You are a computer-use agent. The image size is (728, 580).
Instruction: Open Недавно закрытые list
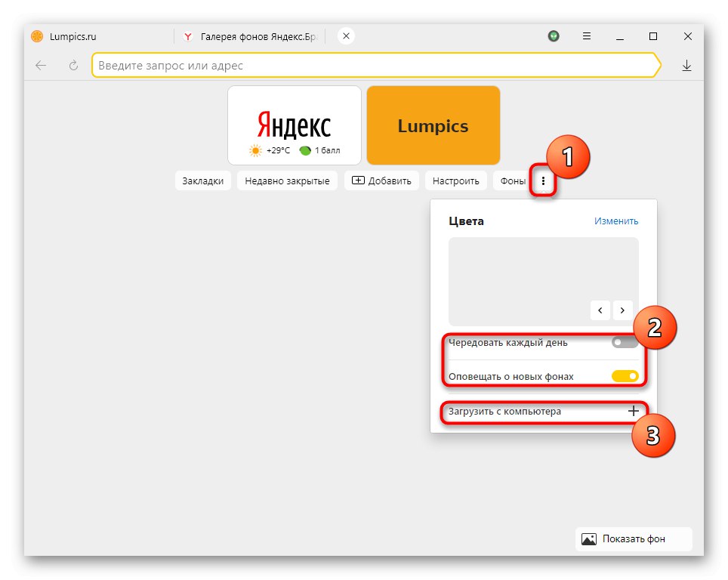pos(288,180)
